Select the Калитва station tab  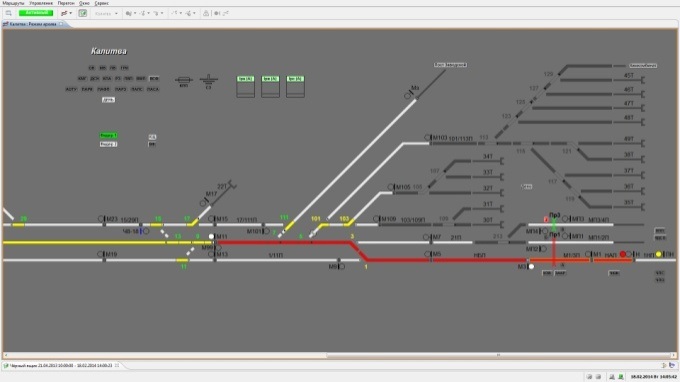(x=33, y=24)
